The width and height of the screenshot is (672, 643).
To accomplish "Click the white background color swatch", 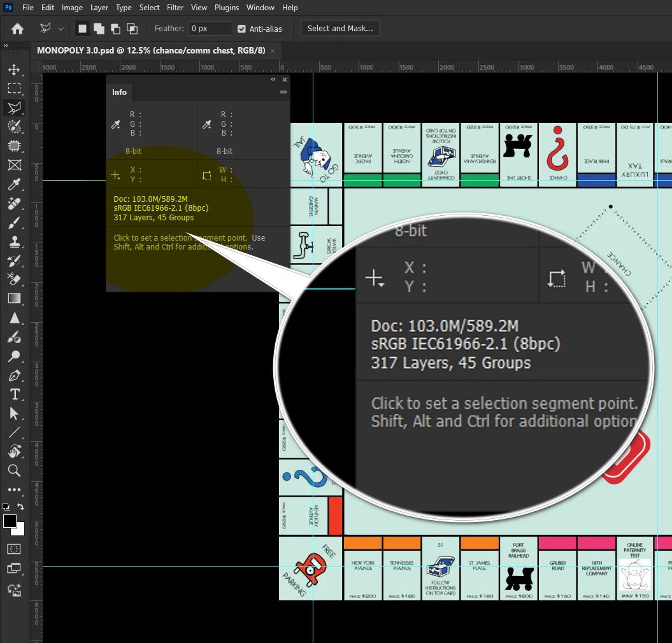I will click(20, 531).
